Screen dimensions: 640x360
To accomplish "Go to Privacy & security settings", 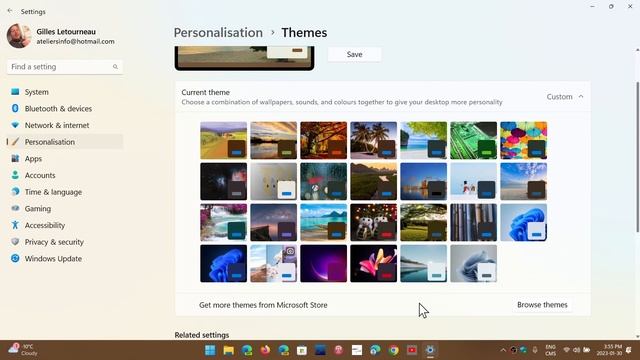I will 65,242.
